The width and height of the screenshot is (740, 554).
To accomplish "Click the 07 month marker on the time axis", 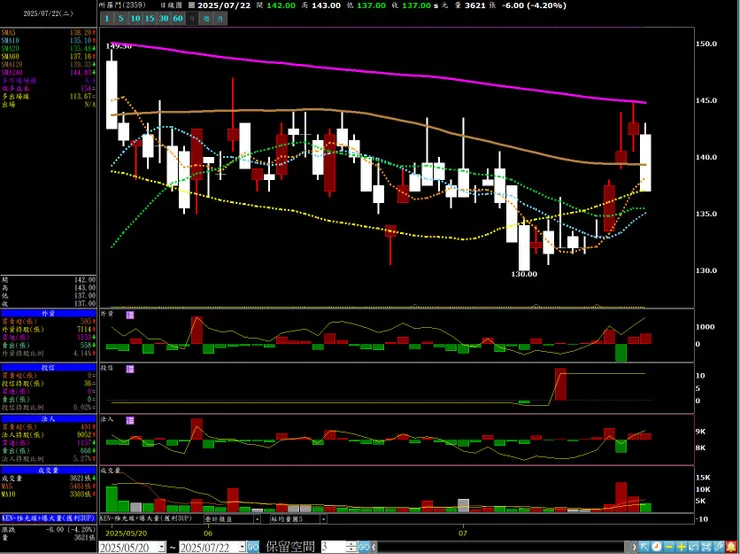I will [x=462, y=533].
